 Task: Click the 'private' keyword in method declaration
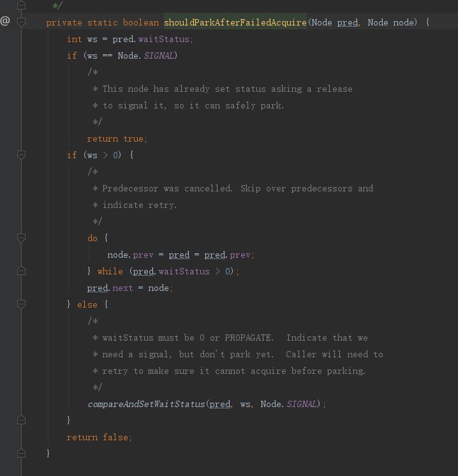(x=64, y=22)
